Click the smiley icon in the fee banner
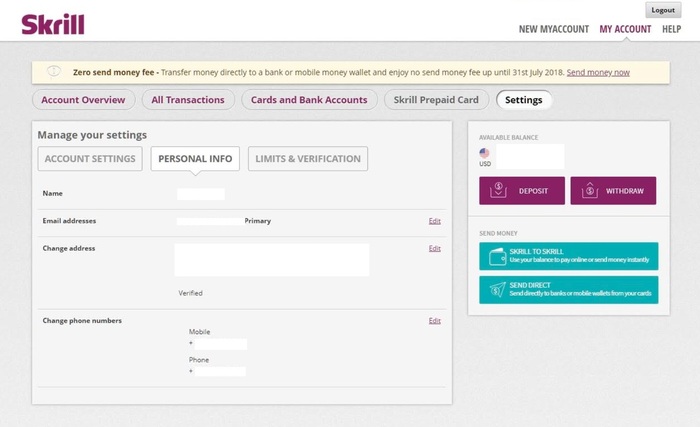Screen dimensions: 700x427 [54, 72]
